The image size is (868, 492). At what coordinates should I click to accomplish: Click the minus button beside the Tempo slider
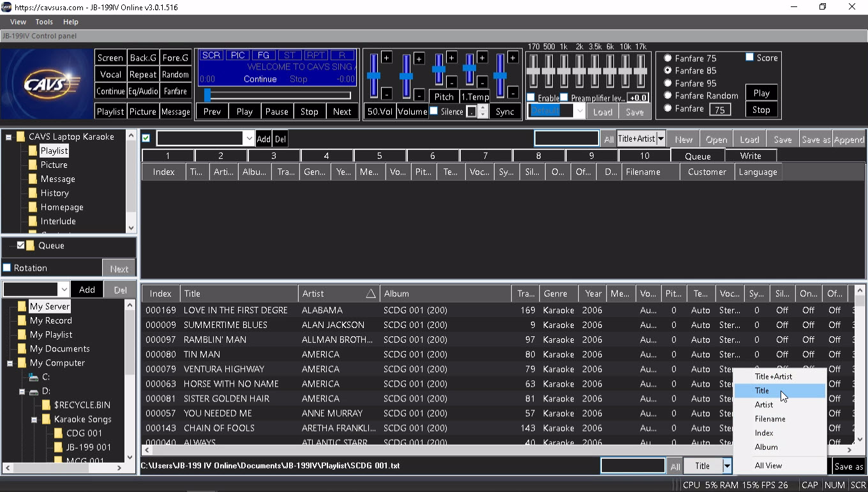pos(482,82)
